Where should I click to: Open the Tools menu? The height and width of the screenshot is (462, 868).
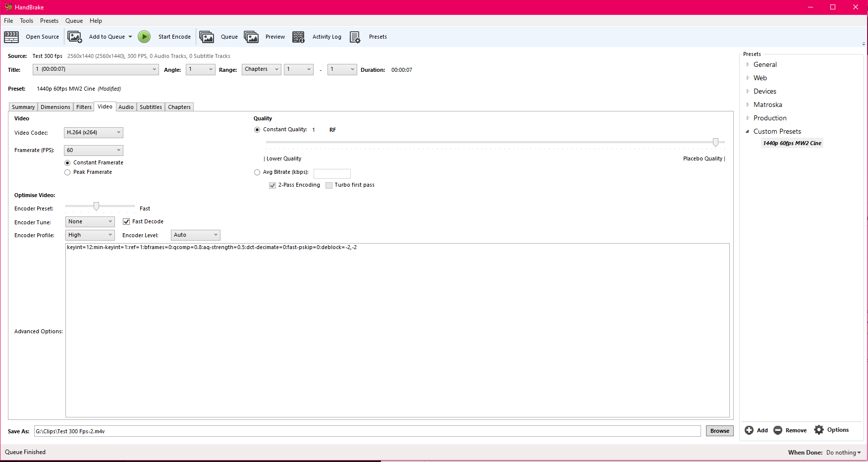[x=26, y=20]
